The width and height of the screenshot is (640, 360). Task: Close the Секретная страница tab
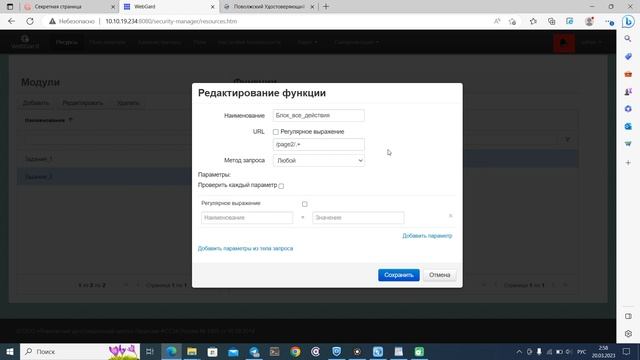pyautogui.click(x=113, y=7)
